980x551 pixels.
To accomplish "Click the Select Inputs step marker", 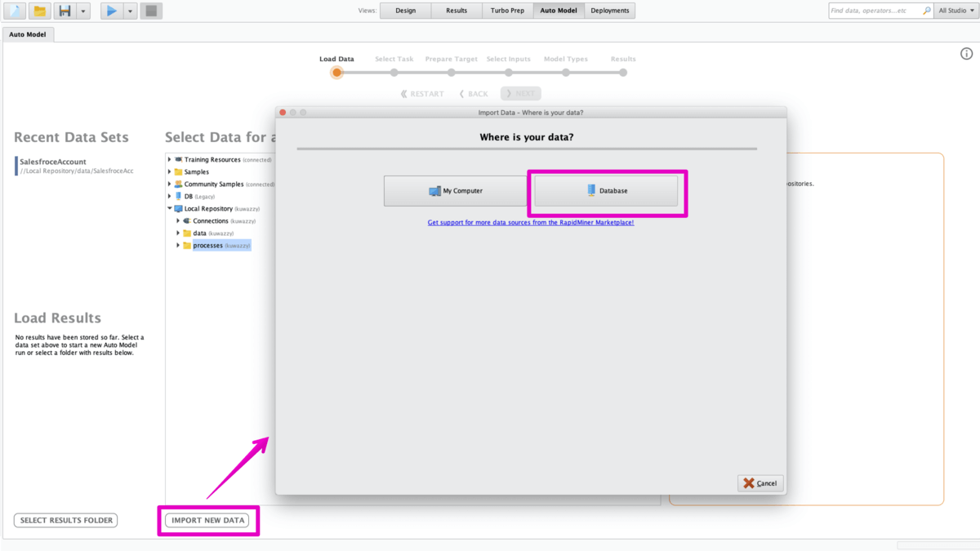I will tap(508, 72).
